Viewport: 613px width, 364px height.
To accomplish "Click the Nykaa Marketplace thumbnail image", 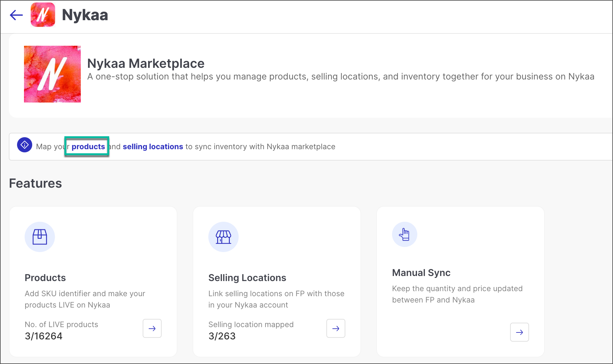I will click(x=52, y=74).
